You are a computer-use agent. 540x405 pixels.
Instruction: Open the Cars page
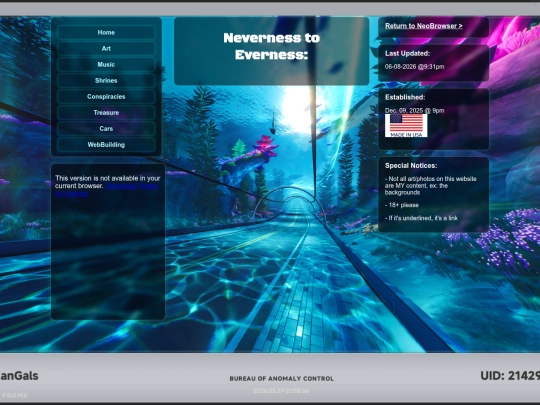[x=106, y=128]
